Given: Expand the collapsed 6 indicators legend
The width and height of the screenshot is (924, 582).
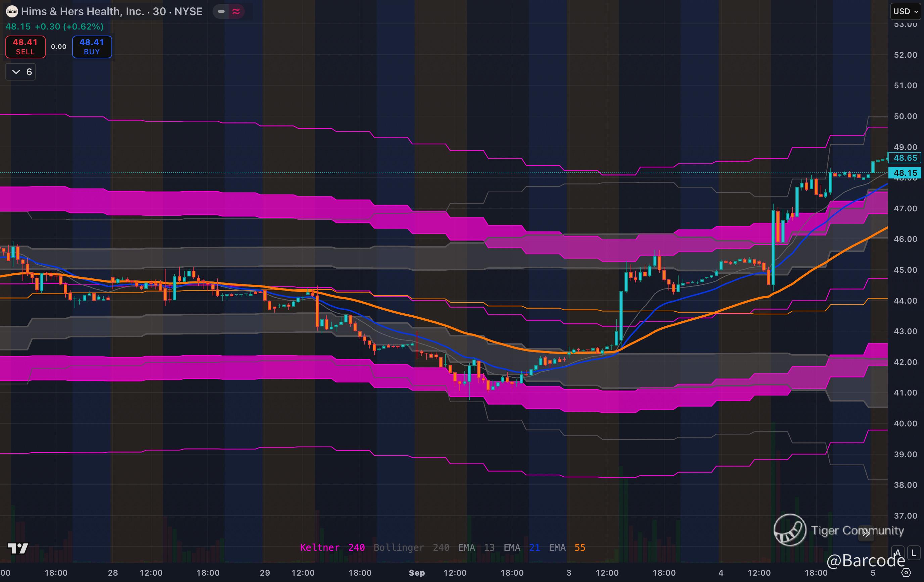Looking at the screenshot, I should pyautogui.click(x=21, y=72).
